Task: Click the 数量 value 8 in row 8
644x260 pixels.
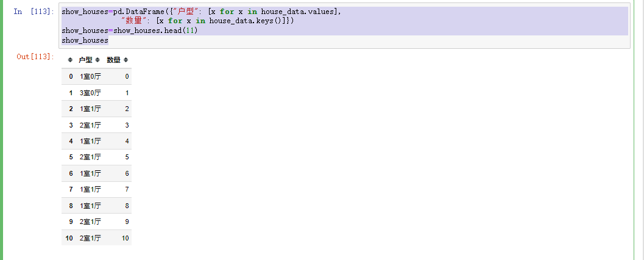Action: [127, 206]
